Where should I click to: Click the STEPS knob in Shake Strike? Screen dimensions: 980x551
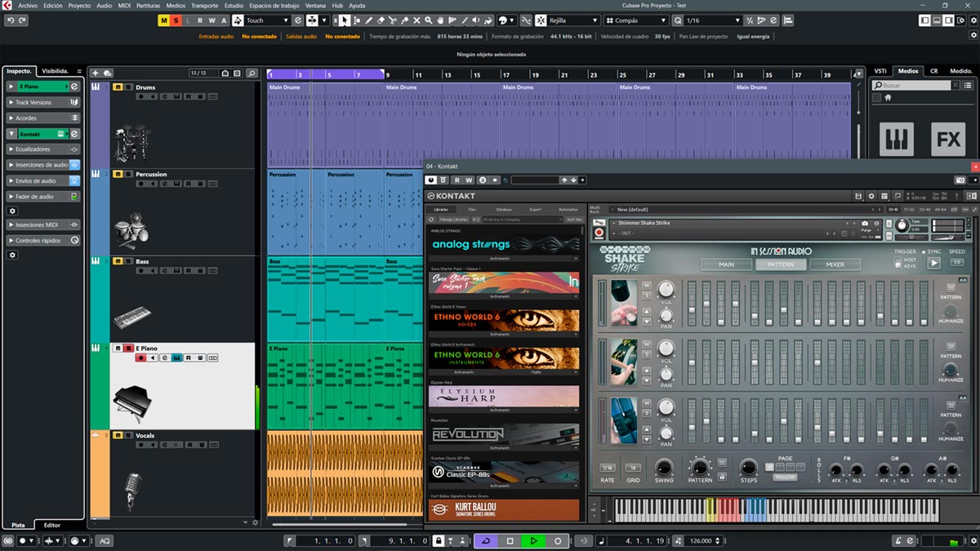(x=748, y=468)
